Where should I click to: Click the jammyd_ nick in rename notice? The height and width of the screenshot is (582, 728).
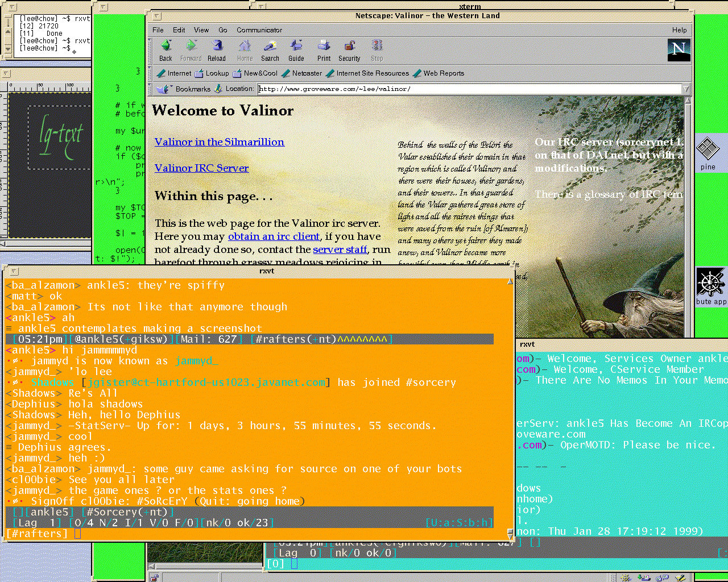point(197,361)
